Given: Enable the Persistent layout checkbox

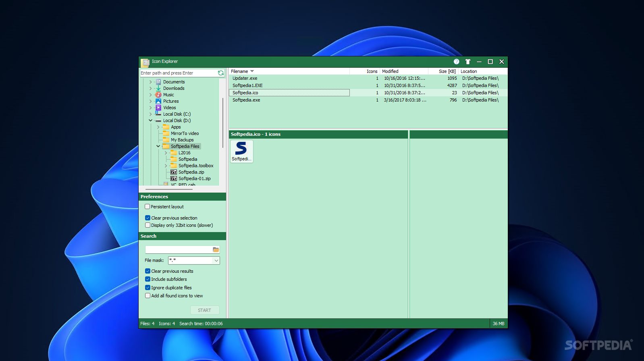Looking at the screenshot, I should click(147, 207).
